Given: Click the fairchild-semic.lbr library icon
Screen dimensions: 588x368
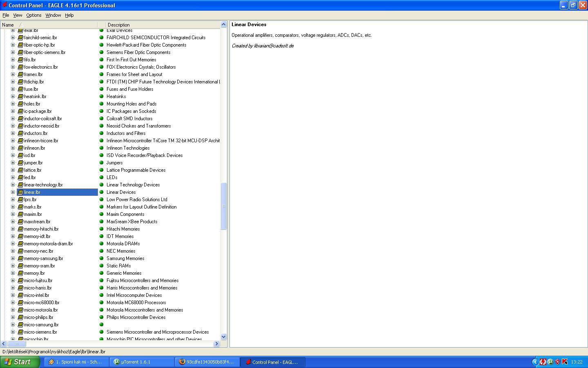Looking at the screenshot, I should pos(20,38).
